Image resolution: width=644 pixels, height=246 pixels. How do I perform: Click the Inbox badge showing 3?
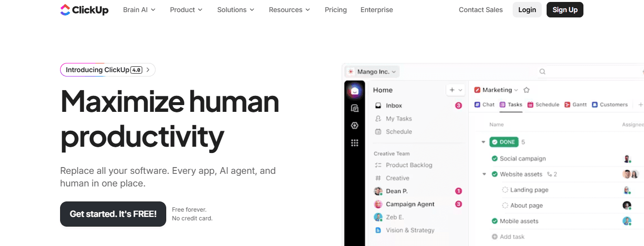click(458, 106)
